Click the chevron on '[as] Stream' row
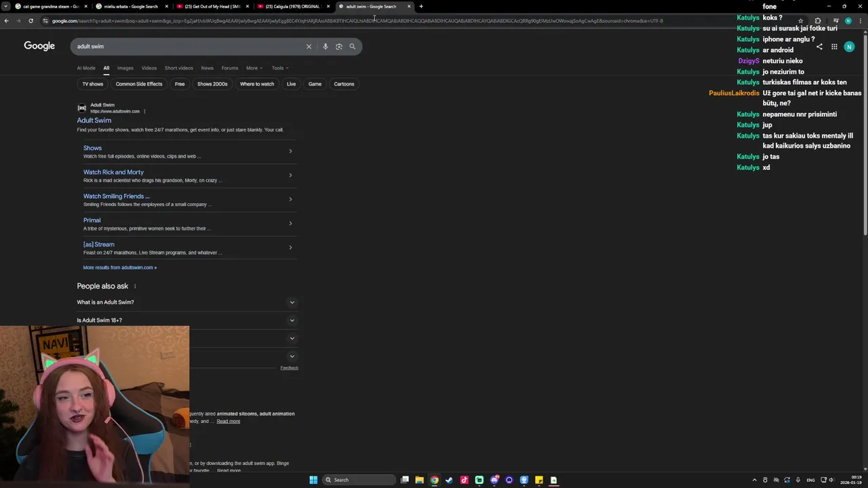 [290, 247]
